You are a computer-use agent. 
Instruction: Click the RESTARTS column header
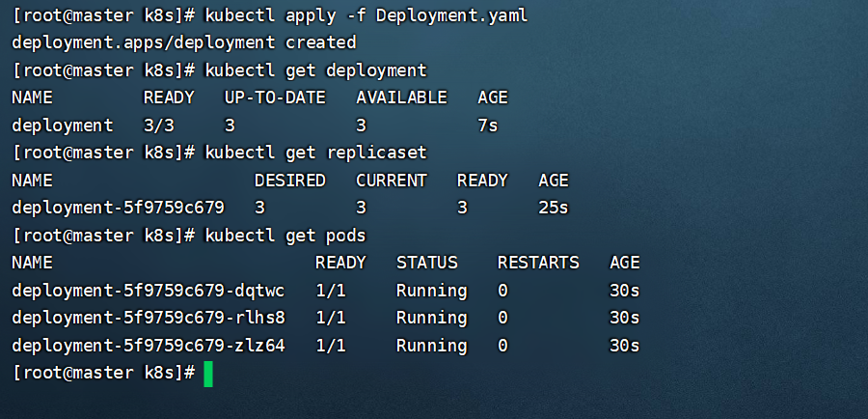(x=538, y=263)
